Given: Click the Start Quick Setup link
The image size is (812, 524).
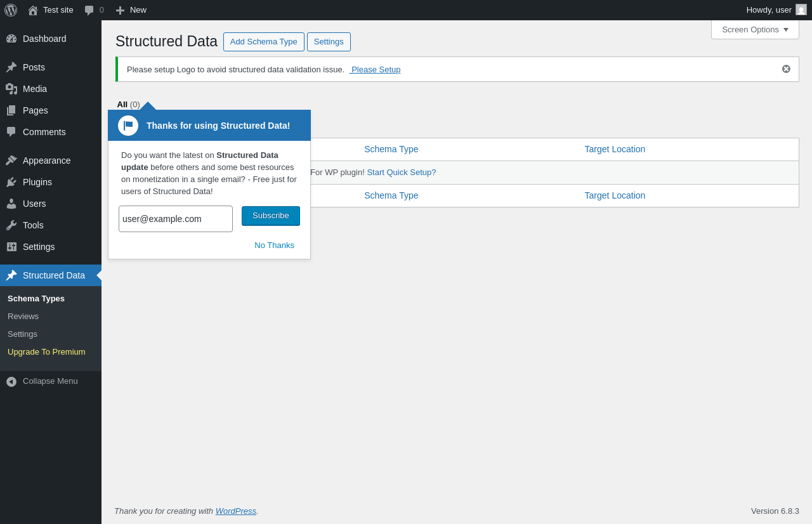Looking at the screenshot, I should click(x=401, y=173).
